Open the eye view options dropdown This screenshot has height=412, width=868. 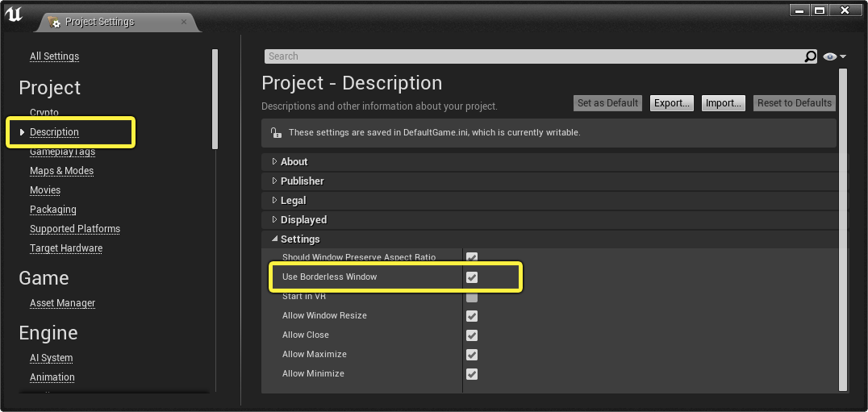[x=835, y=56]
